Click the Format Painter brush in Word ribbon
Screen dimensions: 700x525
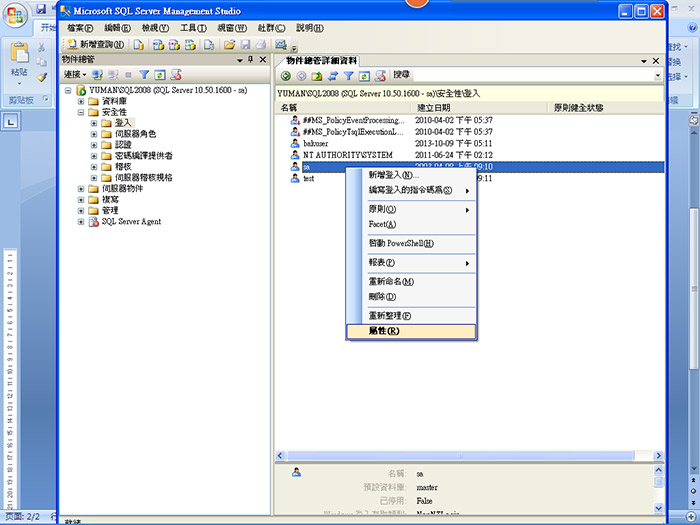pyautogui.click(x=42, y=77)
